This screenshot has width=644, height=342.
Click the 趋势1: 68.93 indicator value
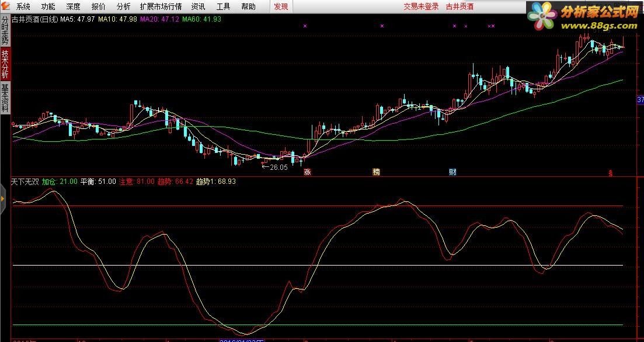216,182
